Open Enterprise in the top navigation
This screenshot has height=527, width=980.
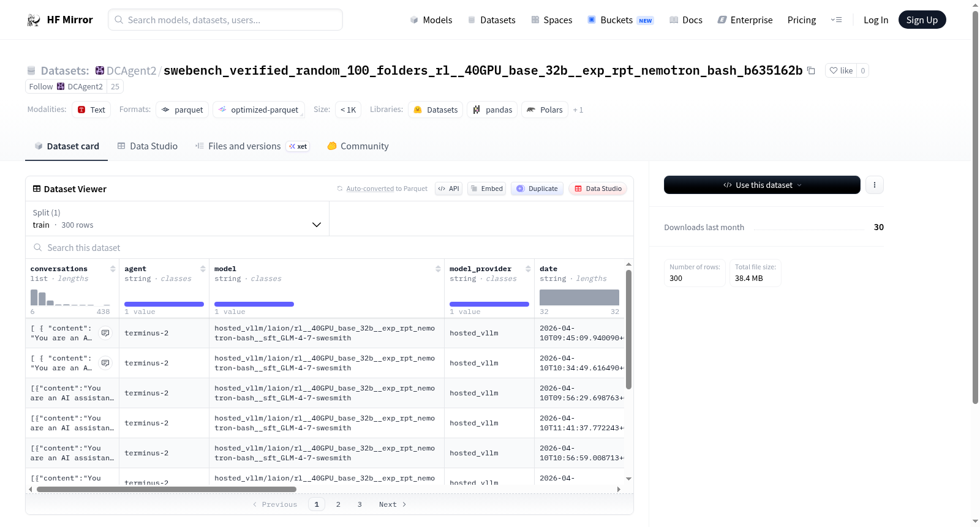pyautogui.click(x=745, y=20)
